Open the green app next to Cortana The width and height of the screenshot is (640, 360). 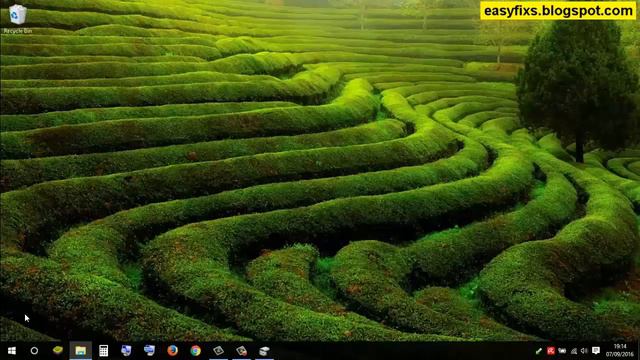pyautogui.click(x=58, y=350)
